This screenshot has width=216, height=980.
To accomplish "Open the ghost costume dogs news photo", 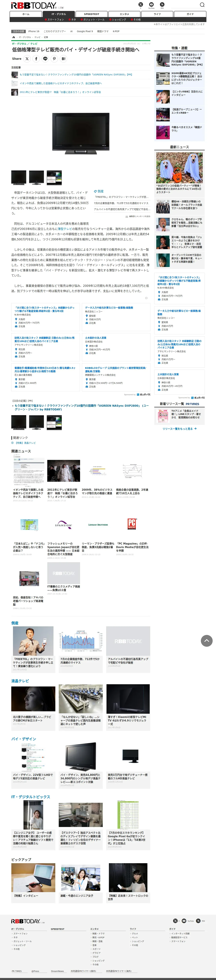I will (x=179, y=168).
